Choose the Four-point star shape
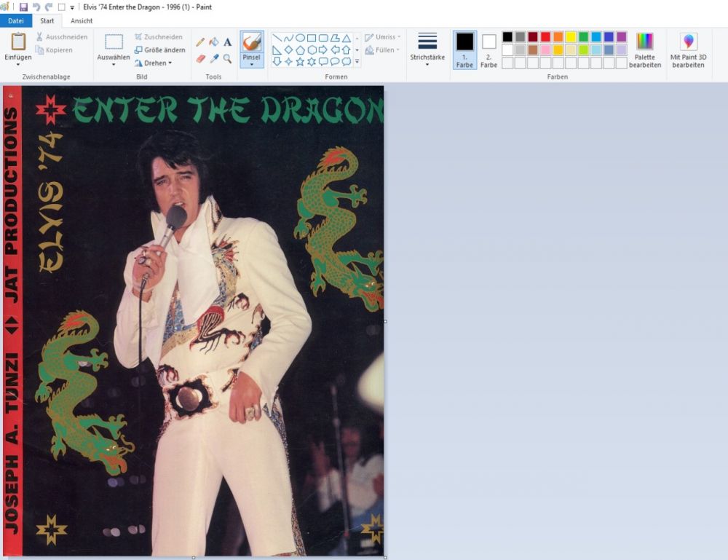 [x=288, y=61]
